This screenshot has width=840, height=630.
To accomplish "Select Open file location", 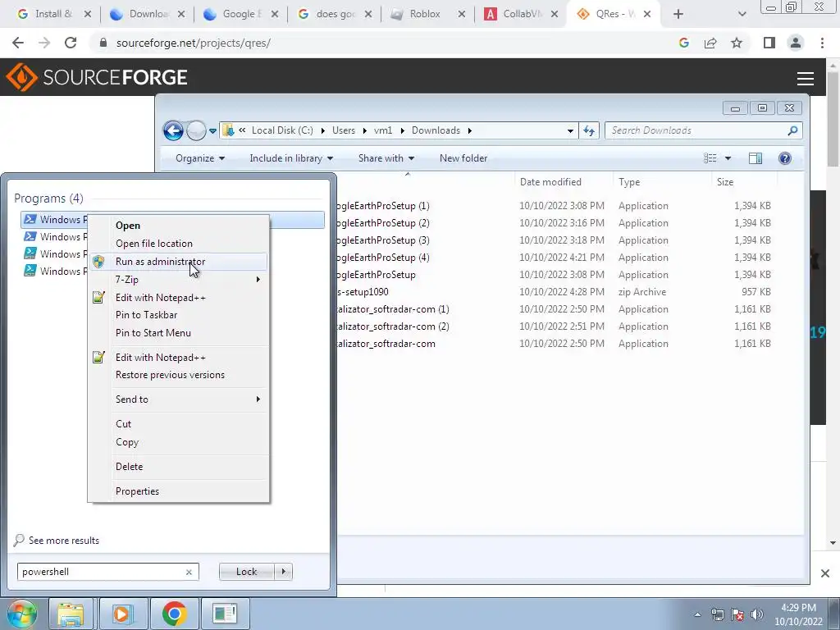I will (x=153, y=243).
